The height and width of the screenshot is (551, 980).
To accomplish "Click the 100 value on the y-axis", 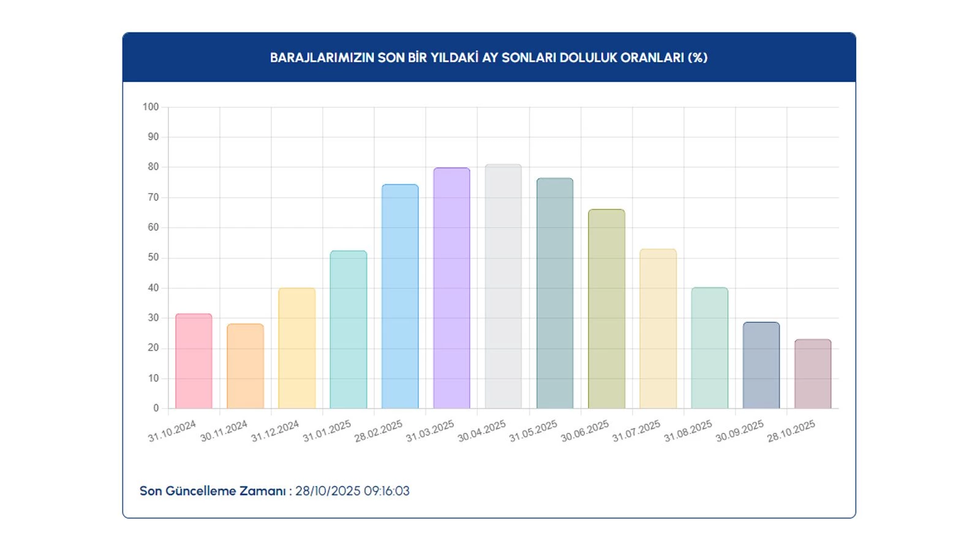I will [151, 107].
